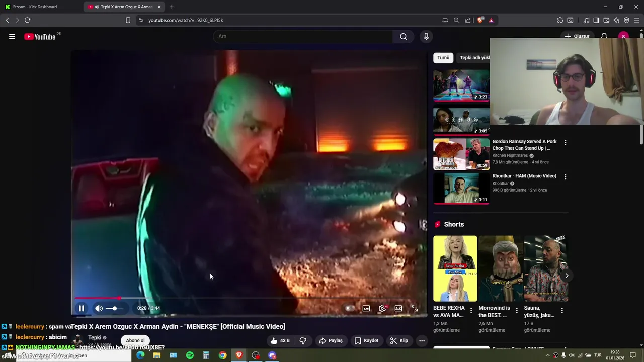The image size is (644, 362).
Task: Open Leo AI sparkle icon
Action: coord(616,20)
